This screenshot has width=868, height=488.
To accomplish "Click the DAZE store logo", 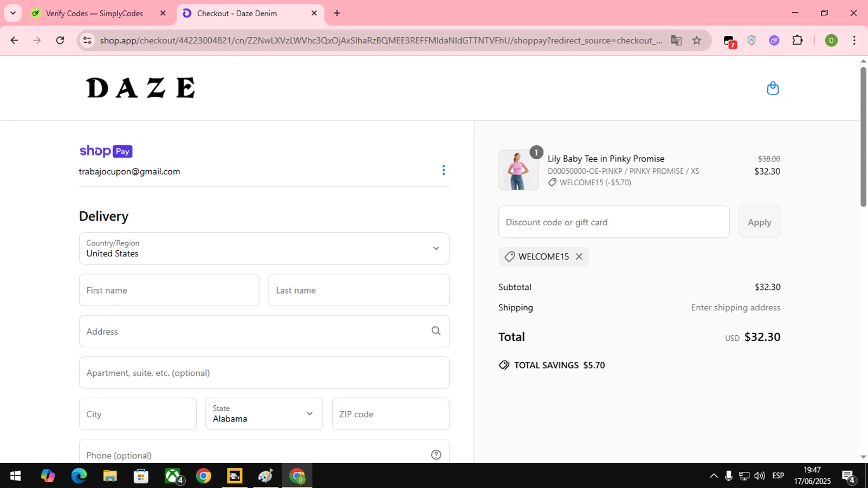I will pyautogui.click(x=141, y=88).
